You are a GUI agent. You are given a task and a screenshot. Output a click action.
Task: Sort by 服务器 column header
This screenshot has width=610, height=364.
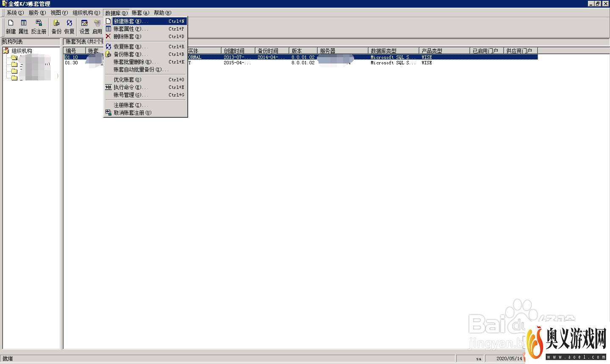point(343,51)
